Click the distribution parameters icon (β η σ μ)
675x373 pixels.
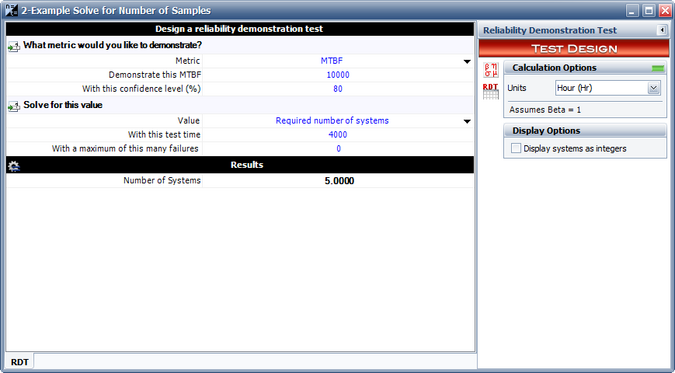click(x=490, y=70)
